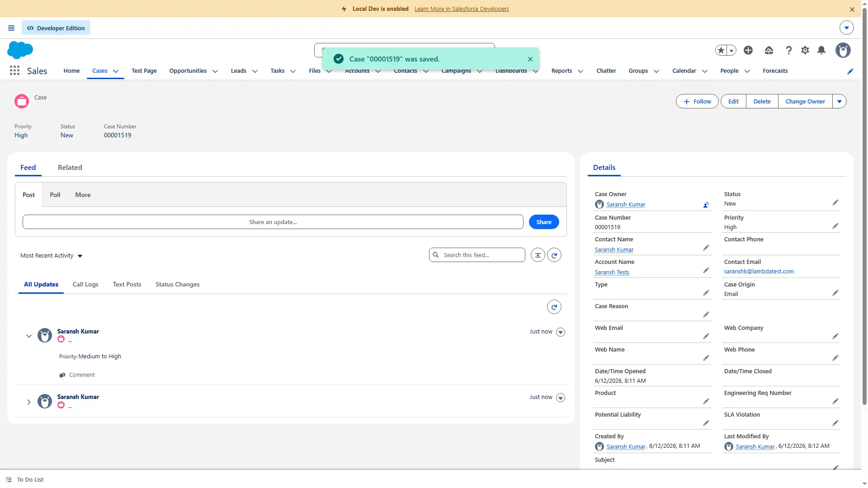Screen dimensions: 868x488
Task: Click the Delete case button
Action: coord(762,102)
